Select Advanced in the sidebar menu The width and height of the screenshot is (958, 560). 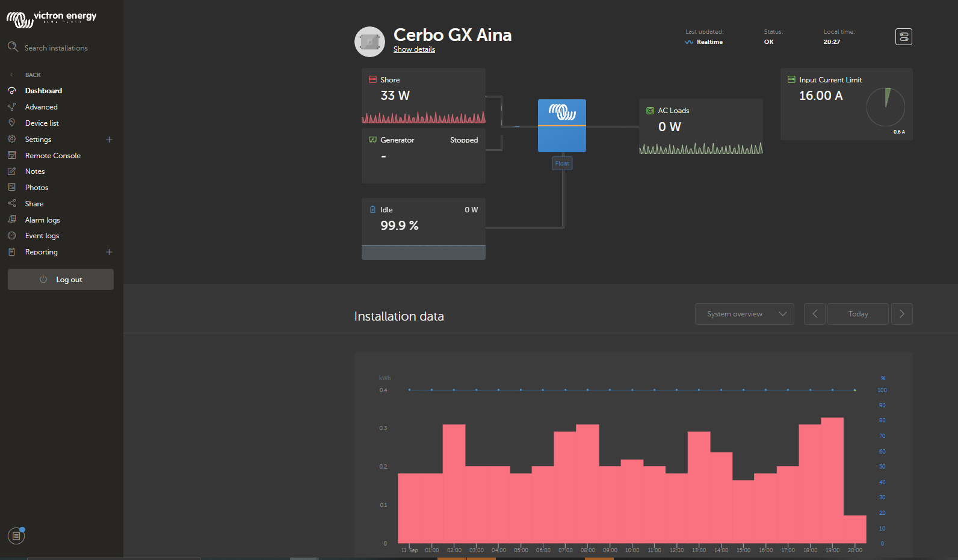[x=41, y=107]
